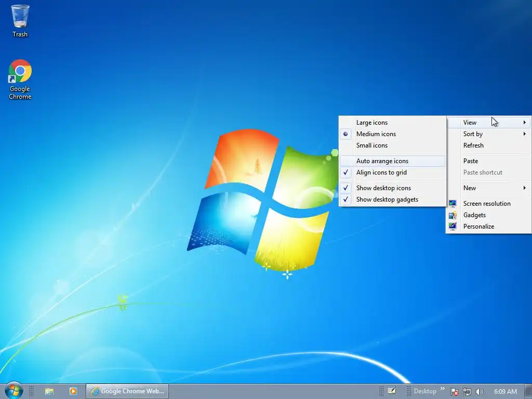This screenshot has width=532, height=399.
Task: Open the network status tray icon
Action: pos(467,392)
